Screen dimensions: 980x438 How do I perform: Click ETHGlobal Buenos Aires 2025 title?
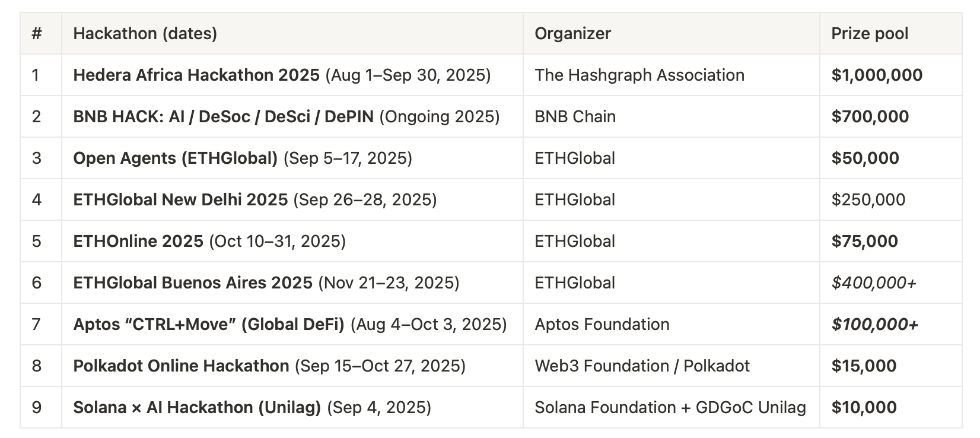(x=193, y=283)
